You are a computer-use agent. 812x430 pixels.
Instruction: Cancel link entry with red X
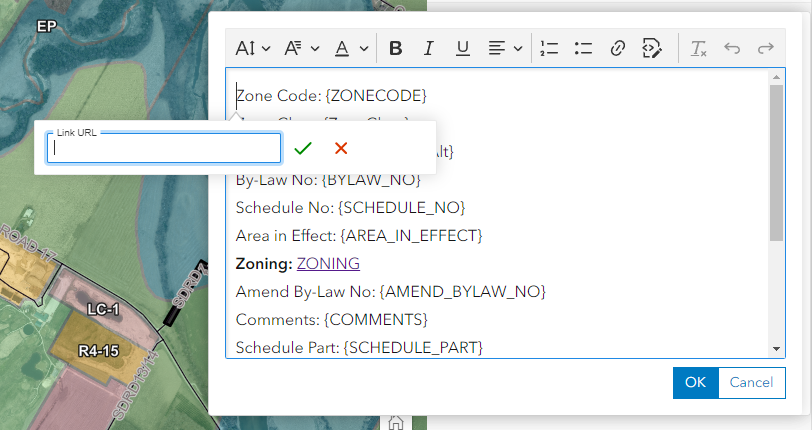tap(341, 149)
